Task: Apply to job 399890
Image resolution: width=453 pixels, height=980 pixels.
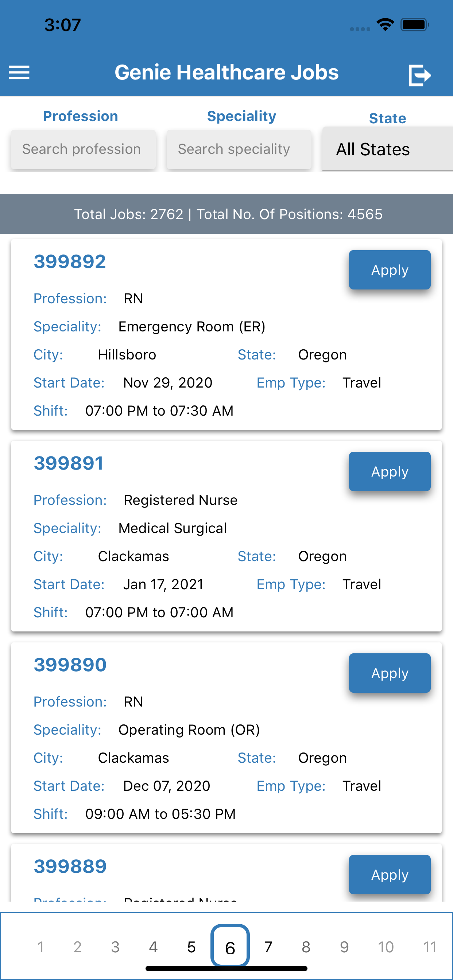Action: [390, 673]
